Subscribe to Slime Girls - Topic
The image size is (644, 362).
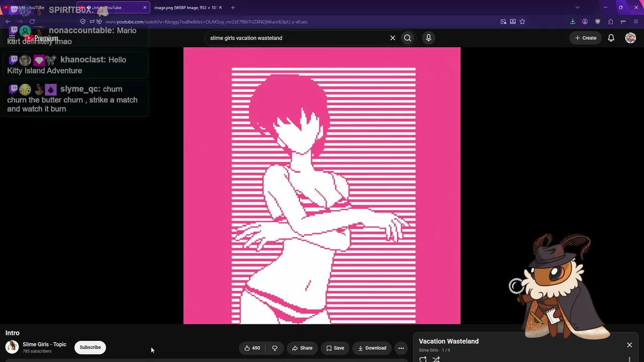(90, 347)
